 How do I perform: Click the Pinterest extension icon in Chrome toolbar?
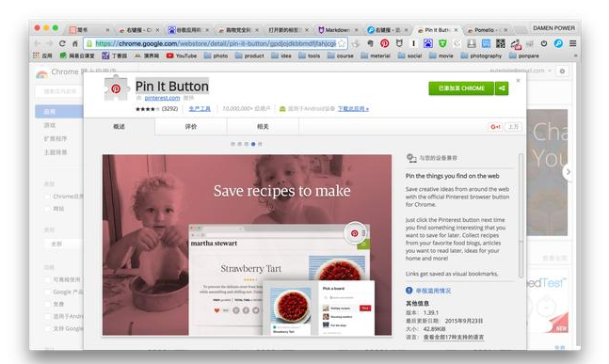385,43
